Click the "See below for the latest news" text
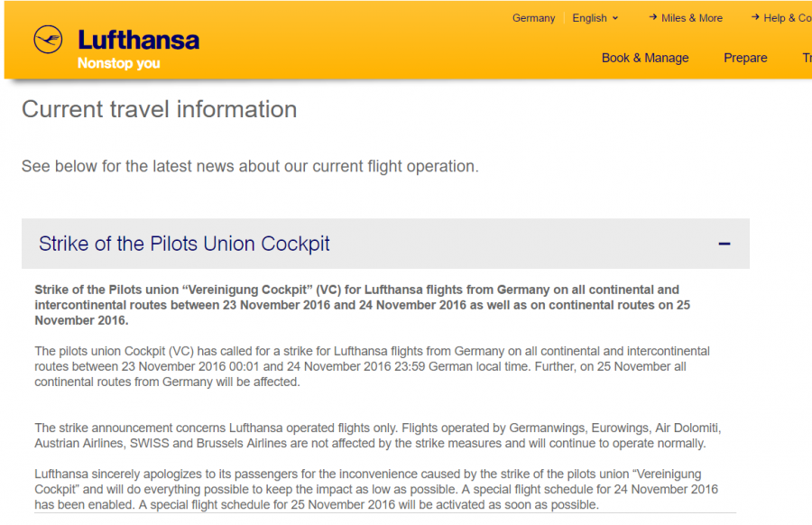The image size is (812, 525). (x=250, y=166)
